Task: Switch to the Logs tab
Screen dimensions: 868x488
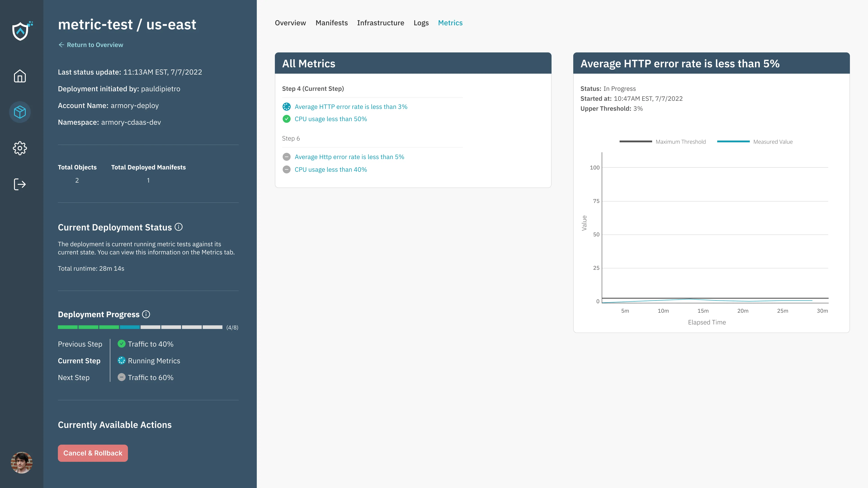Action: pos(421,23)
